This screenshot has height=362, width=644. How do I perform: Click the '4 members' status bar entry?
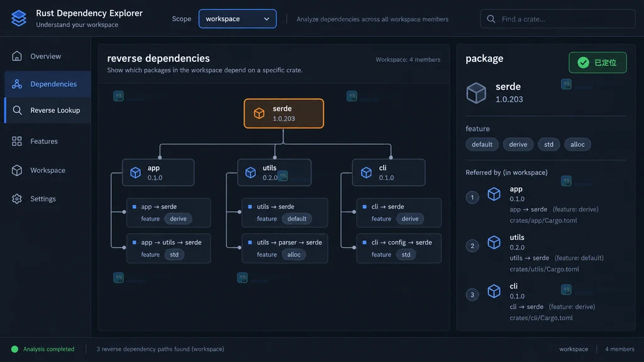click(619, 349)
